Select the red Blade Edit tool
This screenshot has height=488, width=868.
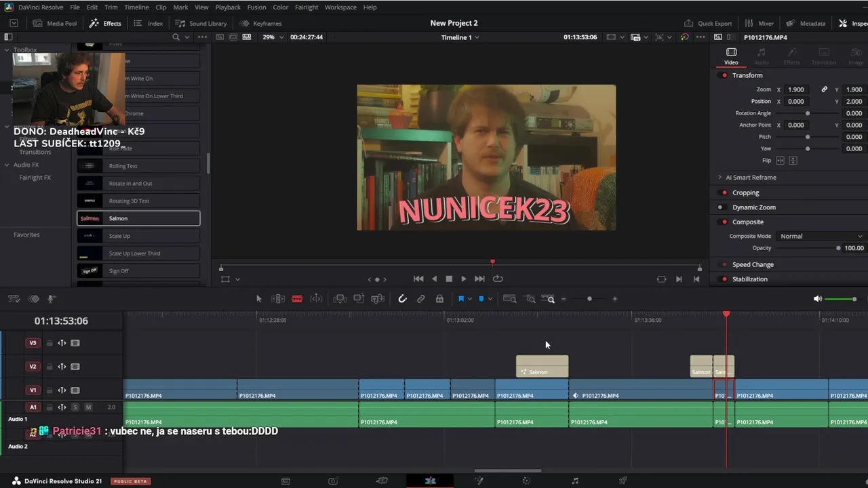click(297, 299)
